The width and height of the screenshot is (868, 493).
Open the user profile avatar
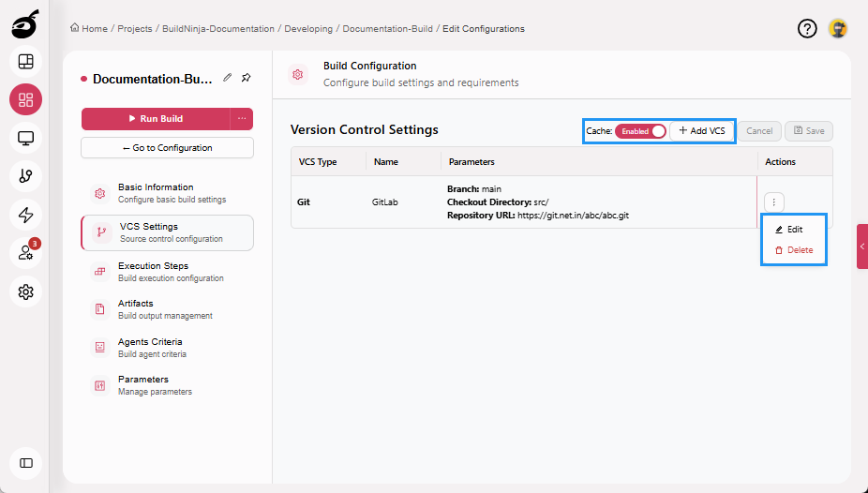[838, 28]
